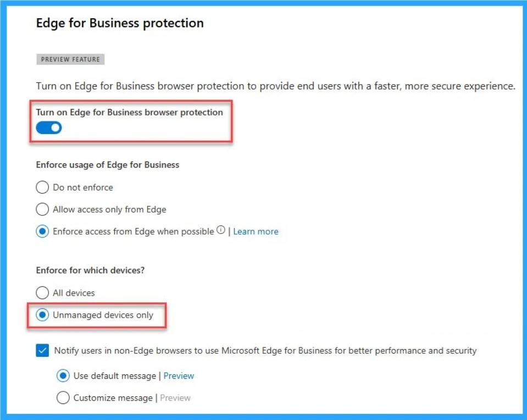Image resolution: width=527 pixels, height=420 pixels.
Task: Disable Edge for Business browser protection toggle
Action: click(49, 127)
